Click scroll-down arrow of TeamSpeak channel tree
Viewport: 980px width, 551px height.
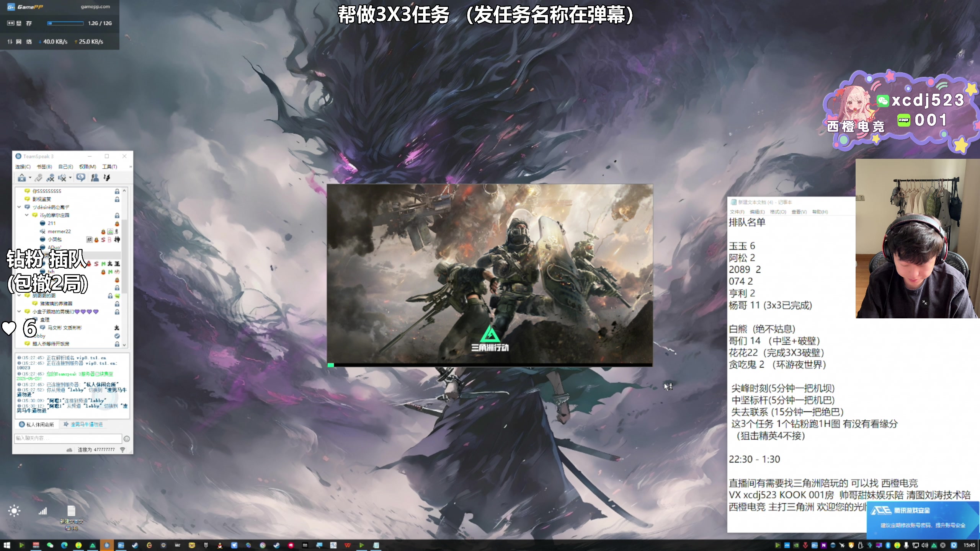[x=124, y=345]
